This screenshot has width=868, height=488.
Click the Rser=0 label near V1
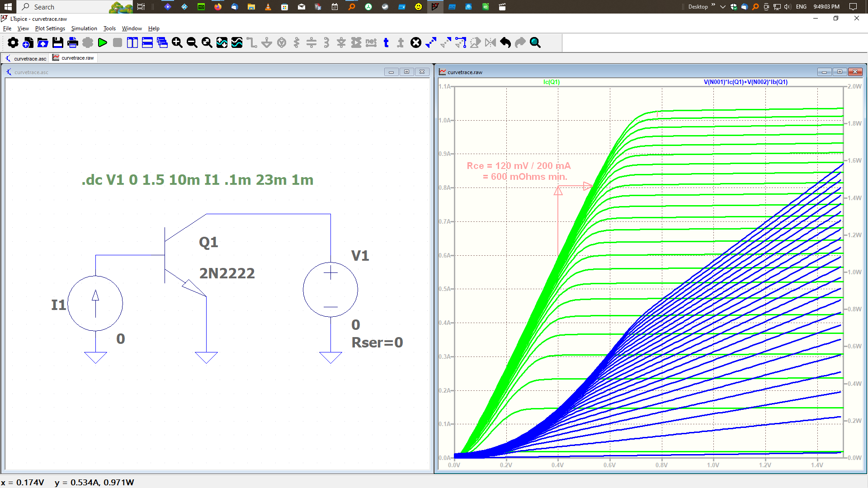[377, 343]
